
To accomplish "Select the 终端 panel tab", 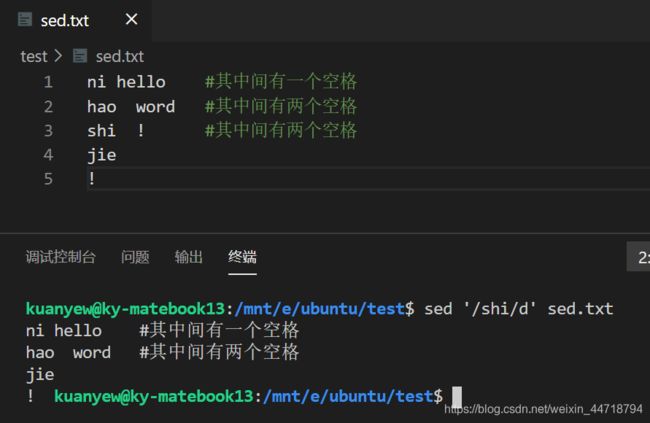I will pos(242,257).
